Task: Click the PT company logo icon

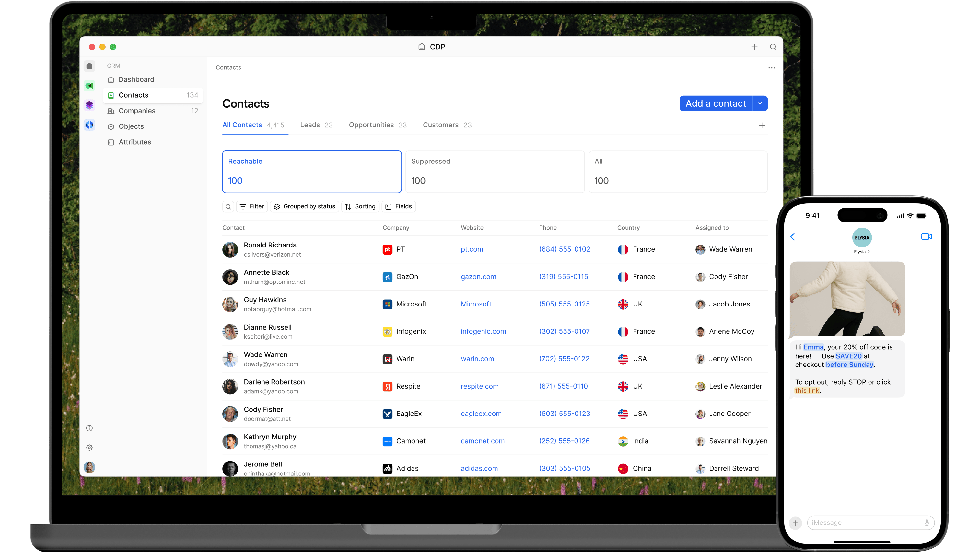Action: (x=387, y=249)
